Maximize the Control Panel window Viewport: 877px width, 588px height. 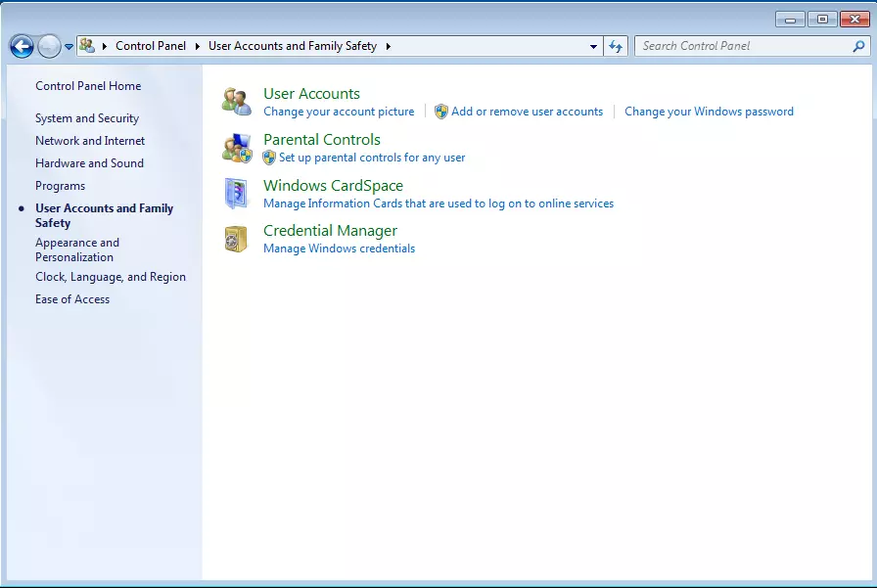click(822, 20)
